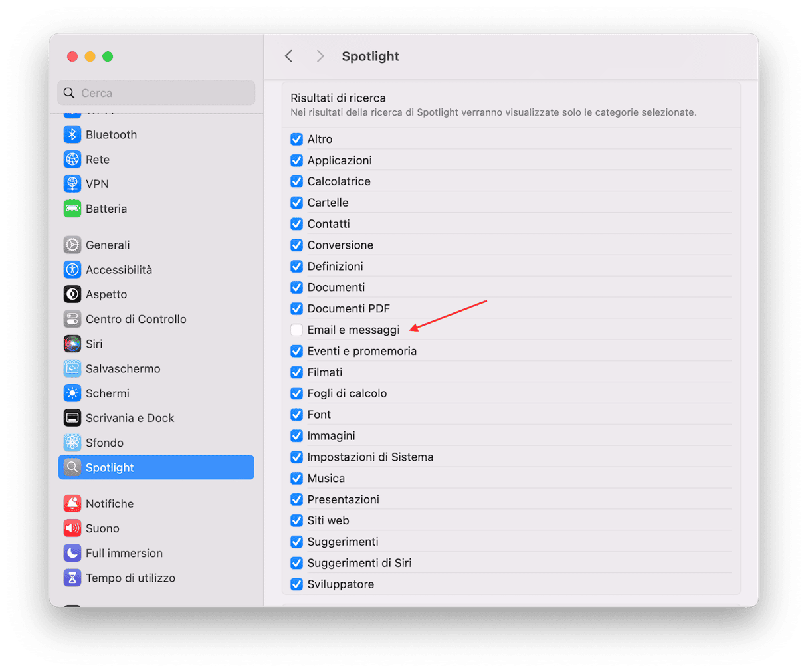Click the Generali gear icon
Screen dimensions: 808x672
(72, 245)
